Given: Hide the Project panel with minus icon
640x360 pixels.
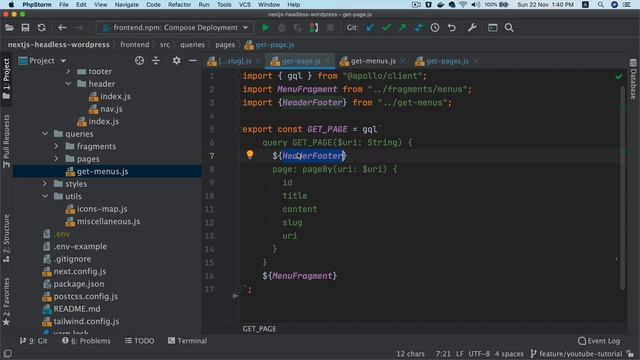Looking at the screenshot, I should tap(193, 61).
